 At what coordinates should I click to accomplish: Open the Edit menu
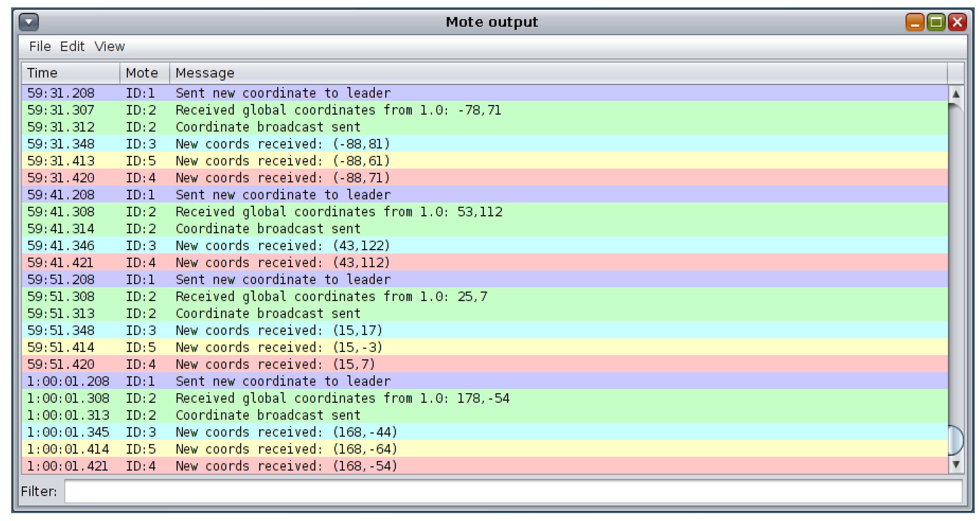72,46
